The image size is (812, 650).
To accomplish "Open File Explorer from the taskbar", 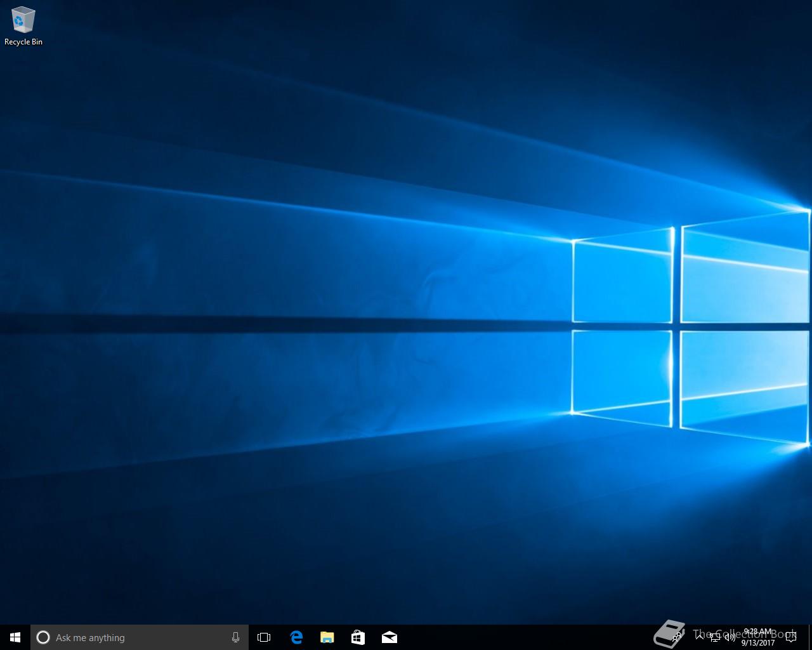I will 327,637.
